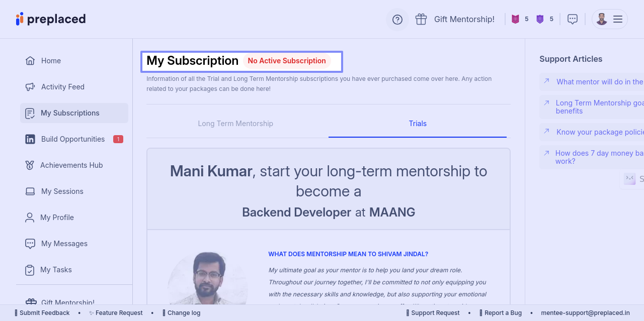Open the Change log link
This screenshot has width=644, height=321.
click(x=184, y=313)
